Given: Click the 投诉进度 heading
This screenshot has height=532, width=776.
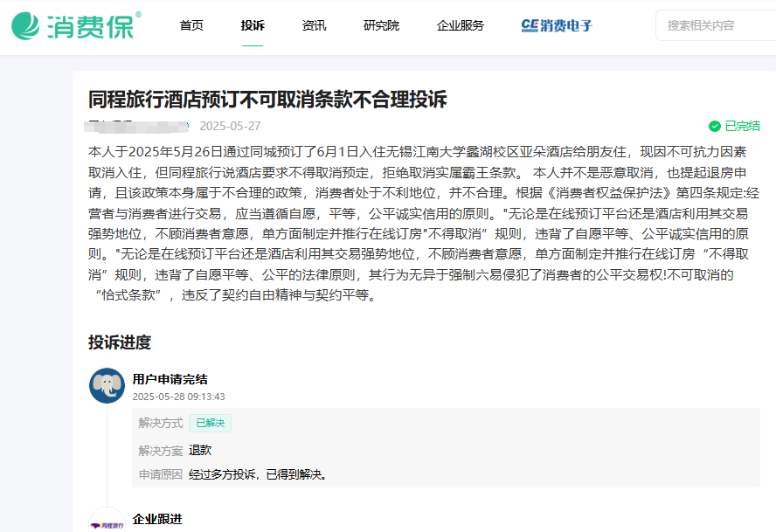Looking at the screenshot, I should click(119, 342).
